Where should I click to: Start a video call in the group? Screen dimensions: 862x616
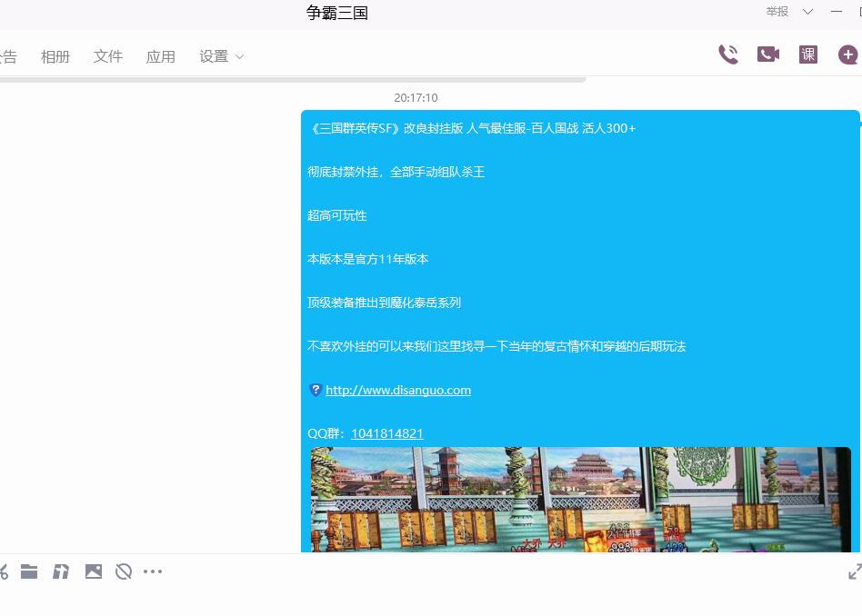click(768, 55)
